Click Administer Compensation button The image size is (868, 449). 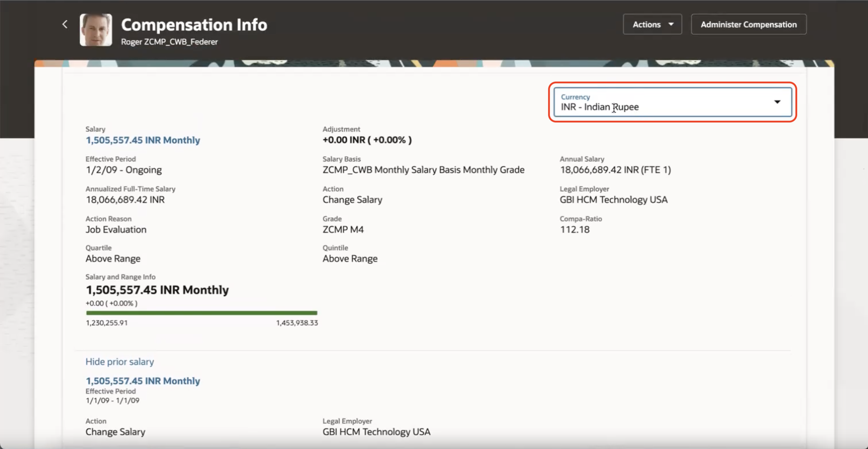pyautogui.click(x=748, y=24)
